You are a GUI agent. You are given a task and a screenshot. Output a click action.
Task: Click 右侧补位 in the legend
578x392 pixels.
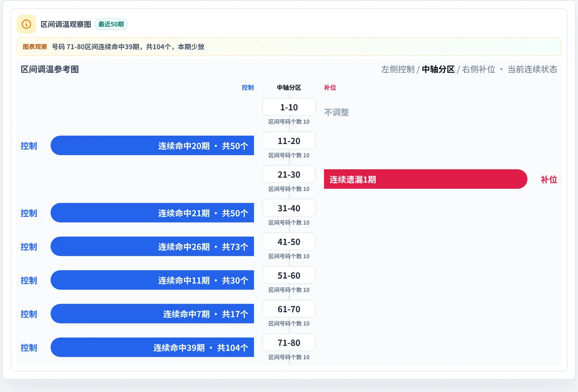(x=479, y=69)
